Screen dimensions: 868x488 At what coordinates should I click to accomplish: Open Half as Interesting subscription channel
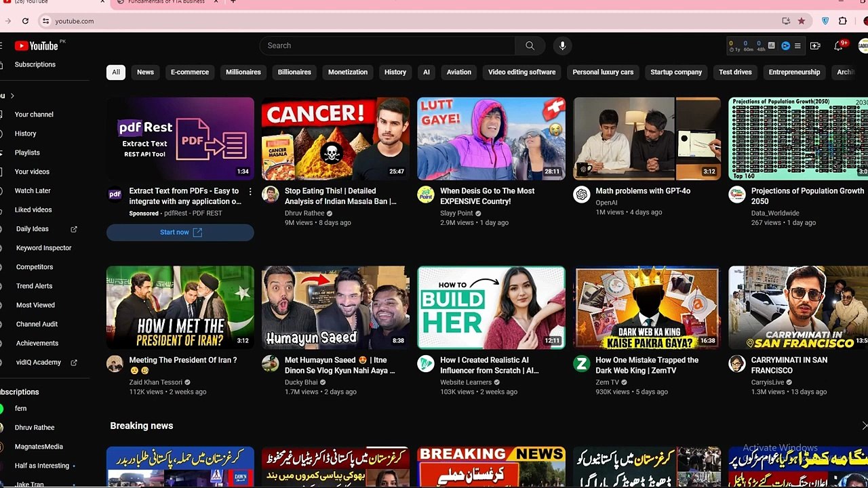[42, 466]
